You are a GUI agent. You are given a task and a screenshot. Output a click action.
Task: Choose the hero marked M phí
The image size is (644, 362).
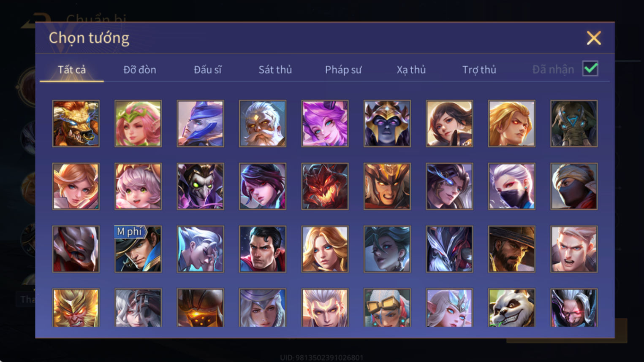click(x=138, y=249)
